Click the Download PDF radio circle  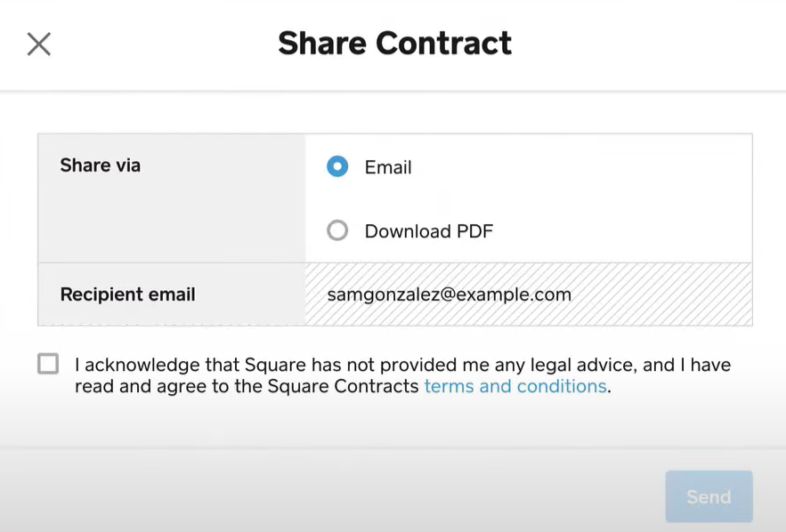pos(336,230)
